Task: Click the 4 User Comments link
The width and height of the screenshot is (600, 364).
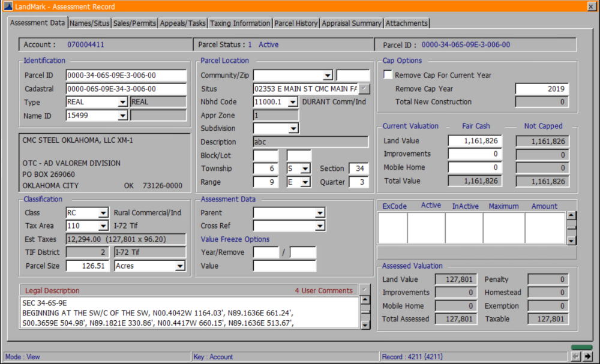Action: (323, 291)
